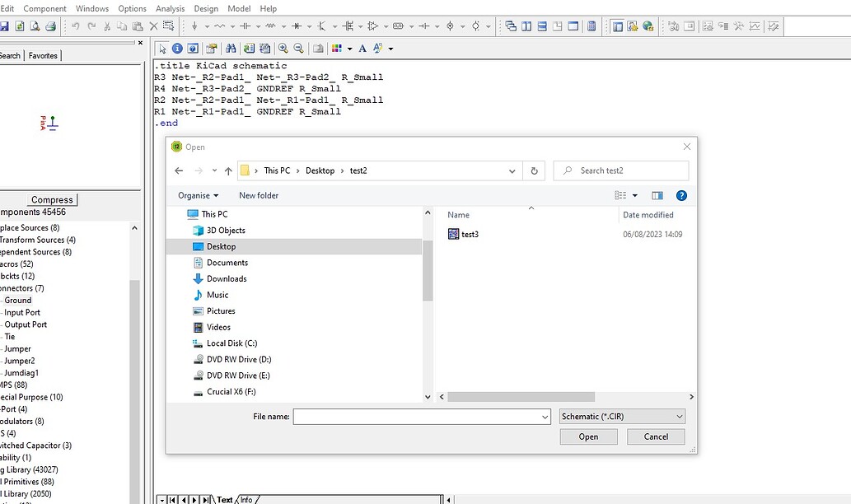This screenshot has width=851, height=504.
Task: Expand the Organise menu in the dialog
Action: (x=197, y=195)
